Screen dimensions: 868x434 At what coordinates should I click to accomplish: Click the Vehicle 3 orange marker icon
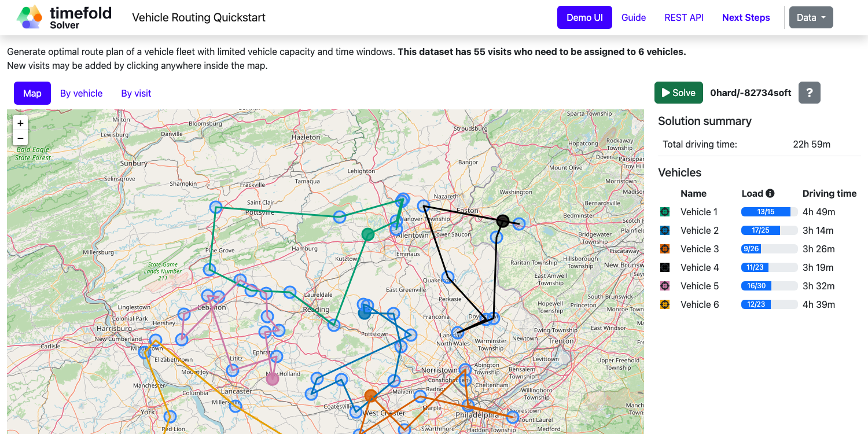[x=665, y=249]
